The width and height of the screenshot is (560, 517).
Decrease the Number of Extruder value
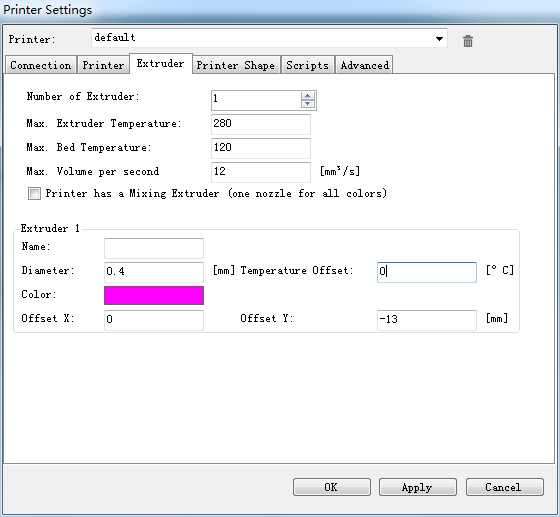pyautogui.click(x=308, y=104)
